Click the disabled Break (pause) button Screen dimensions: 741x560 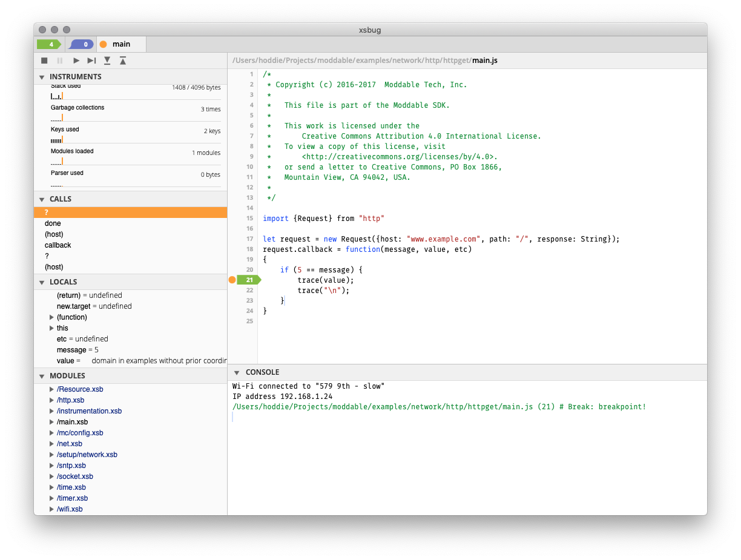coord(60,61)
